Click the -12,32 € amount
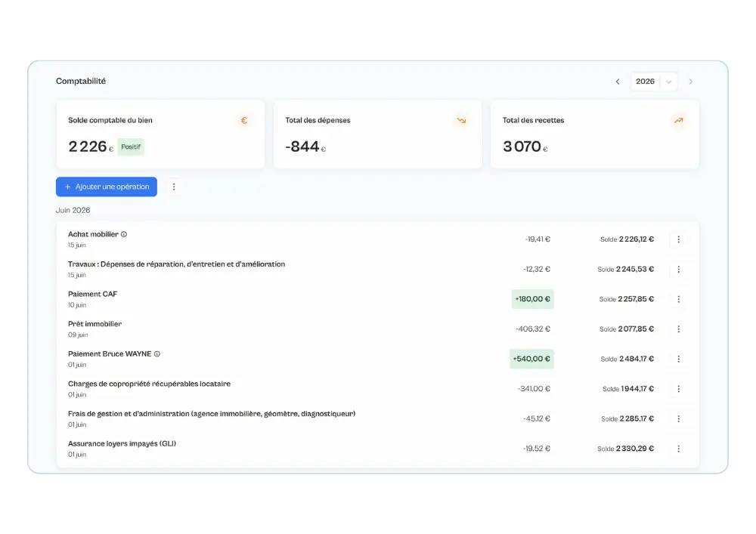This screenshot has height=534, width=756. click(537, 269)
